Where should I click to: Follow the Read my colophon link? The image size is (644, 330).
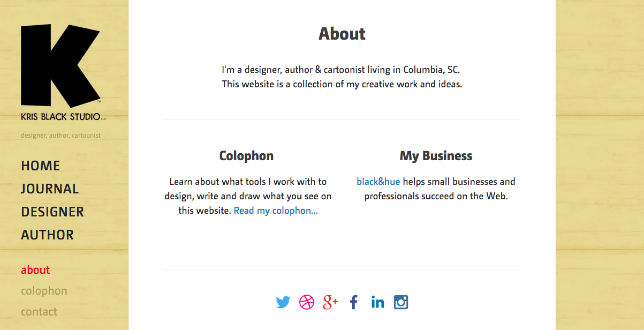click(276, 211)
